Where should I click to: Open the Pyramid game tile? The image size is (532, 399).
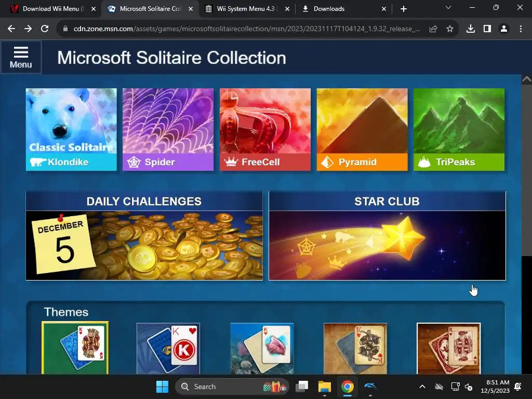[x=362, y=129]
